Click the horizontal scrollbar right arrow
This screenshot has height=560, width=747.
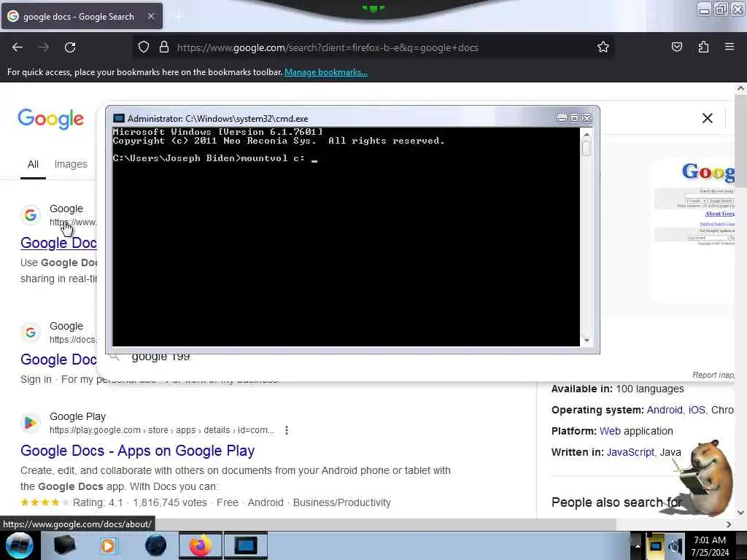click(x=729, y=524)
